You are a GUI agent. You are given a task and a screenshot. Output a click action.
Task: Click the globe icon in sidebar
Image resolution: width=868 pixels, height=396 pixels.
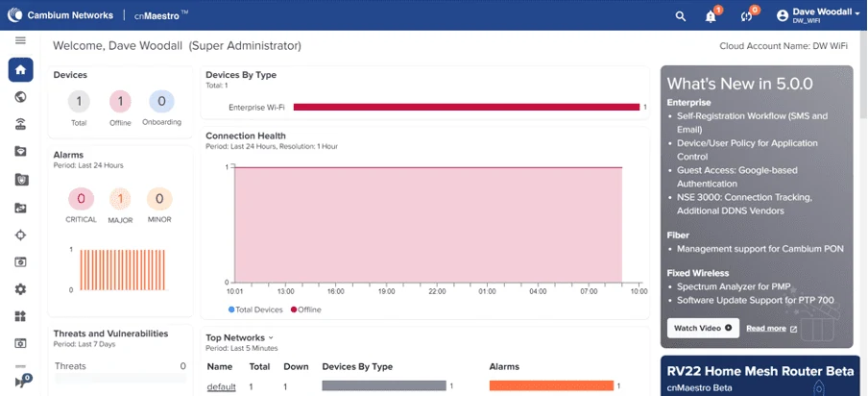[x=20, y=97]
